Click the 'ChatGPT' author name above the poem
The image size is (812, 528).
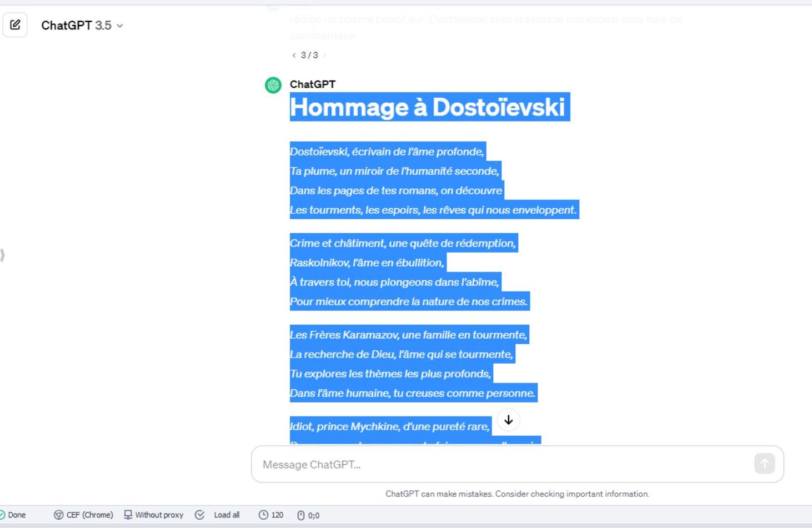point(313,84)
